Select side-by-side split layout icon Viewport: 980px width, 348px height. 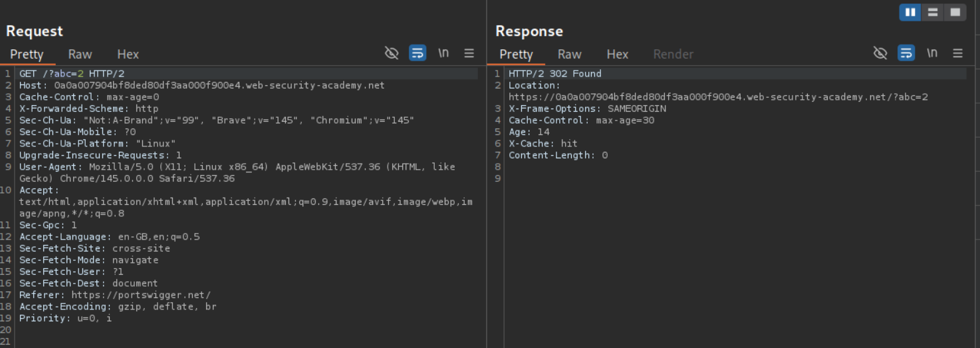tap(910, 12)
